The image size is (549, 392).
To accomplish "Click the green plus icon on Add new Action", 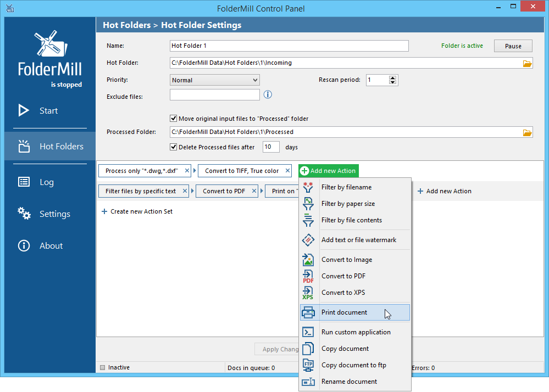I will tap(304, 171).
